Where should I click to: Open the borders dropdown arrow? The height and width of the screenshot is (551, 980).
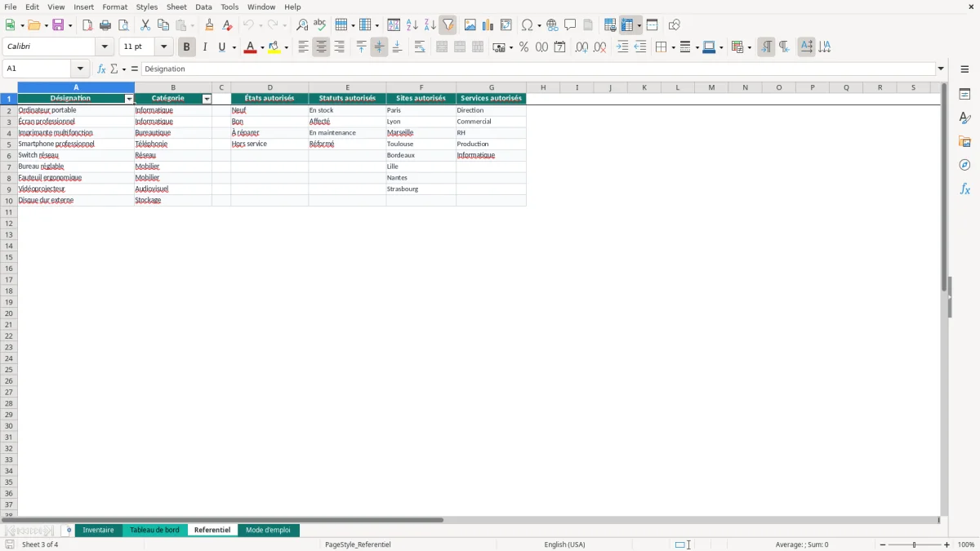[x=673, y=47]
